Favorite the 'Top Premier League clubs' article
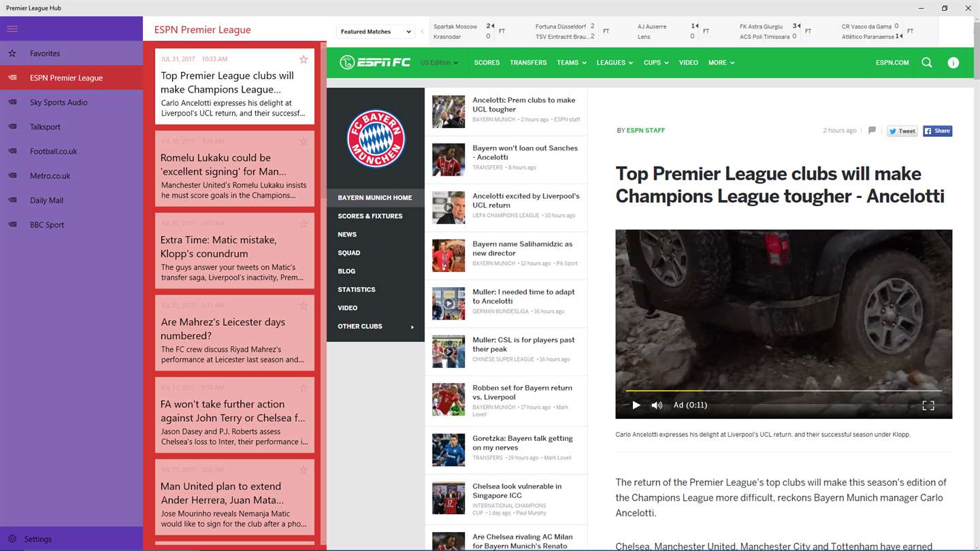This screenshot has width=980, height=551. (x=304, y=59)
